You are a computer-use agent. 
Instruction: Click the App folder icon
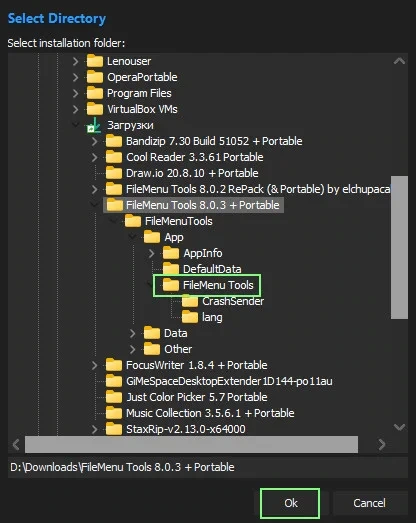point(152,237)
